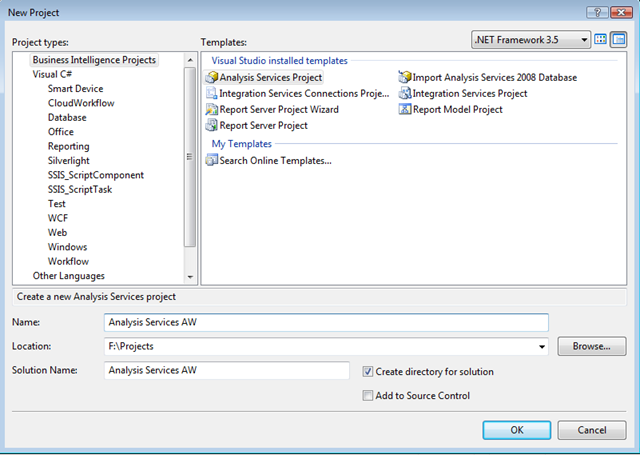Click the Report Server Project Wizard label
The image size is (640, 455).
coord(279,109)
